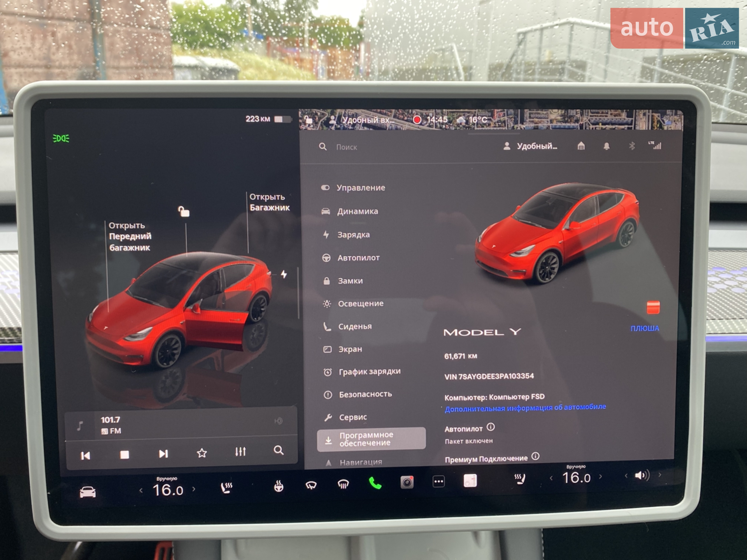Toggle the steering wheel heater

click(x=279, y=486)
